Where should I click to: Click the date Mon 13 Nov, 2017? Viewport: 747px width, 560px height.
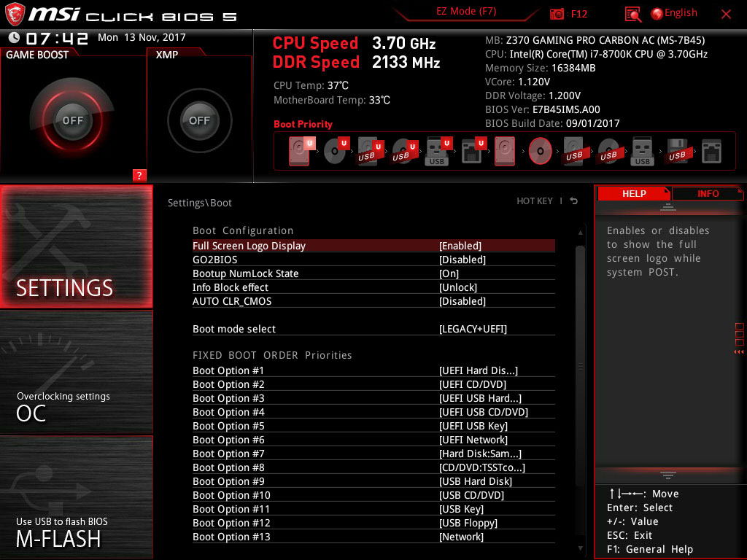(x=142, y=37)
